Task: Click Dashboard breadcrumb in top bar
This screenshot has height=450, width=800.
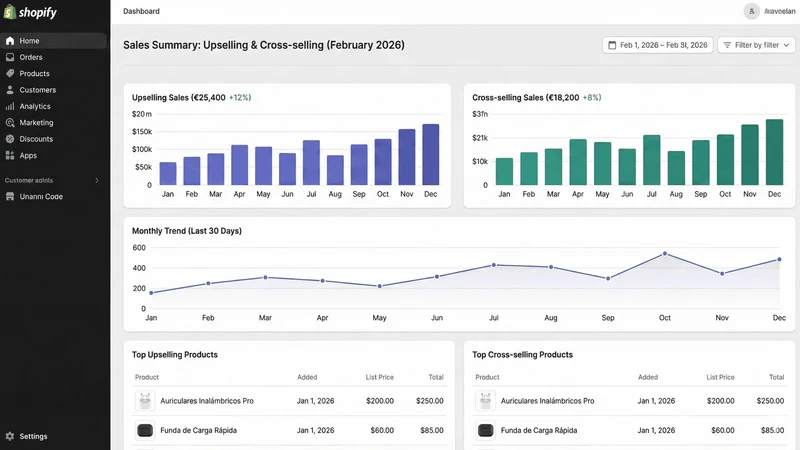Action: [141, 11]
